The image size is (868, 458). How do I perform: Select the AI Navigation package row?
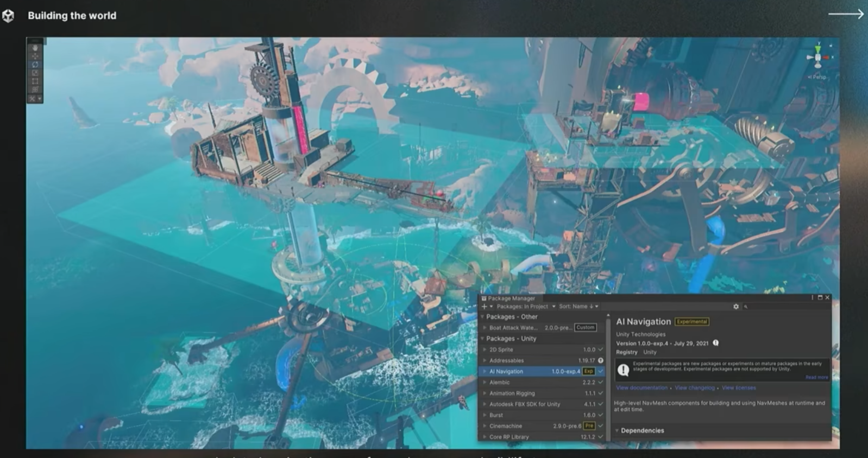point(542,372)
